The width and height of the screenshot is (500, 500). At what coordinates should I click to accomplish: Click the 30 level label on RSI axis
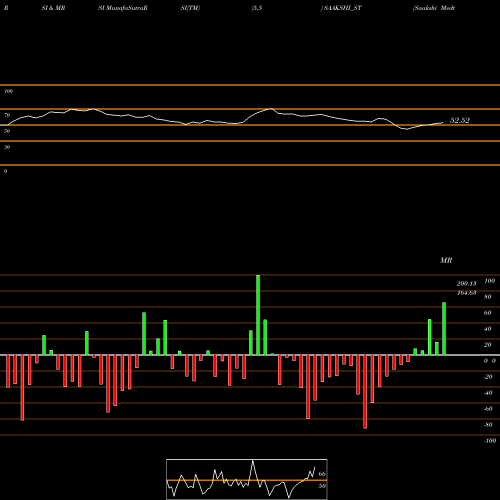point(7,147)
